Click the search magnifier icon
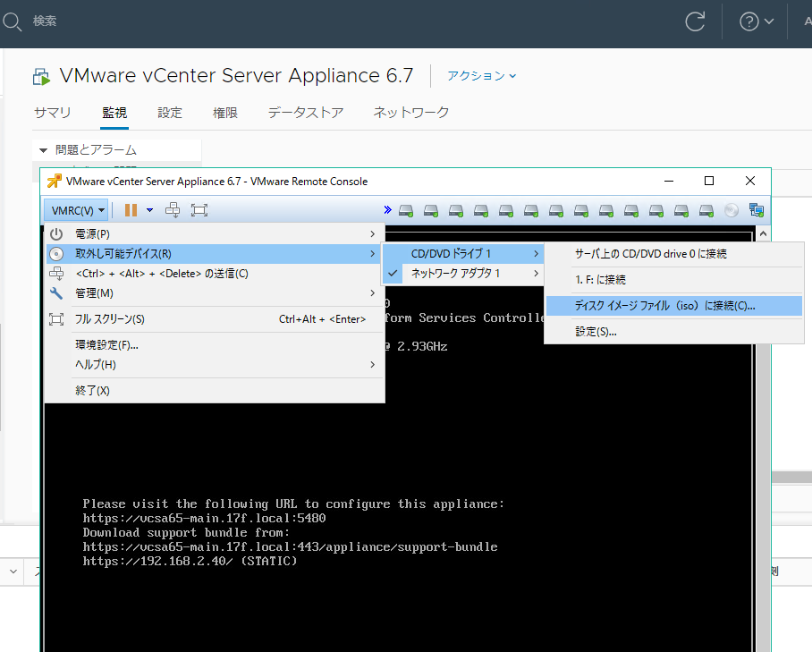The height and width of the screenshot is (652, 812). [12, 21]
